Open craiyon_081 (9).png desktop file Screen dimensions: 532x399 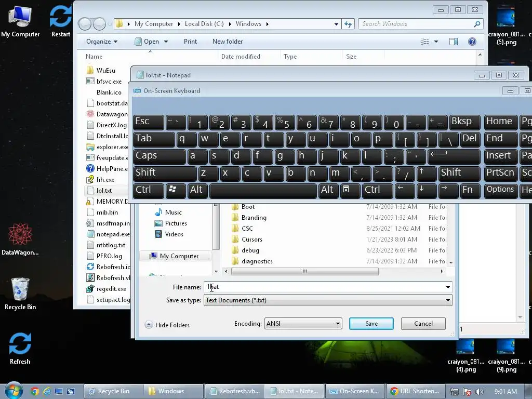[506, 355]
